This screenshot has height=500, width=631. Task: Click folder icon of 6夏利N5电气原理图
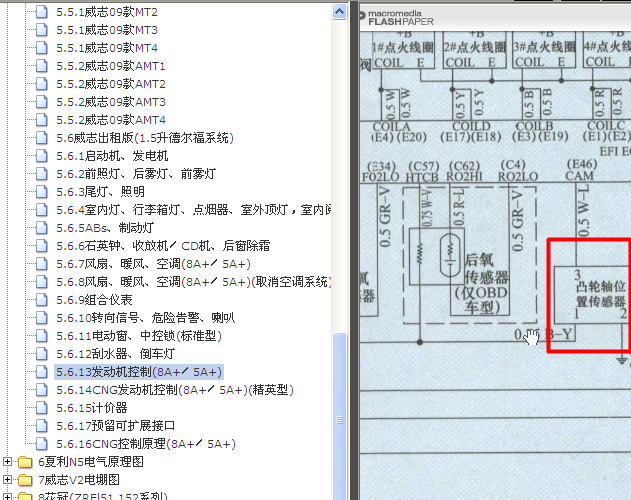[x=25, y=462]
